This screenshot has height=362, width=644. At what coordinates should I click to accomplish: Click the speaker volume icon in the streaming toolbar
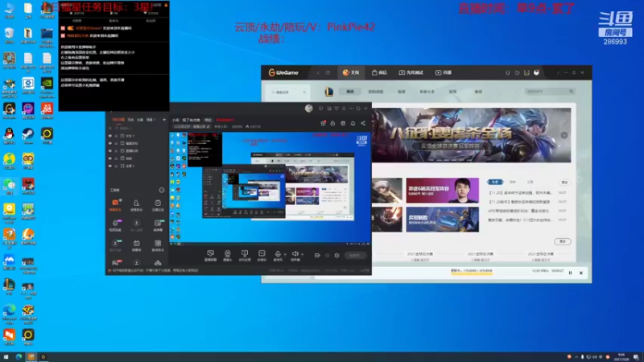pyautogui.click(x=295, y=255)
